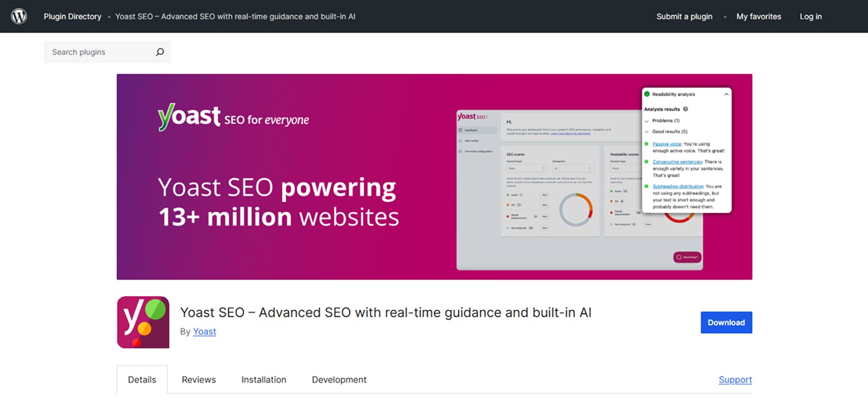Image resolution: width=868 pixels, height=403 pixels.
Task: Open the Yoast author link
Action: (x=204, y=331)
